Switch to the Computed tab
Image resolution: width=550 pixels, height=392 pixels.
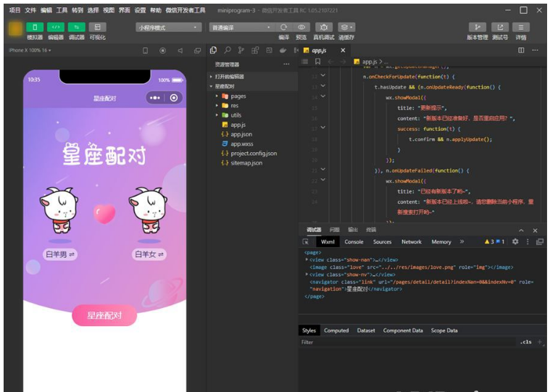[x=336, y=330]
